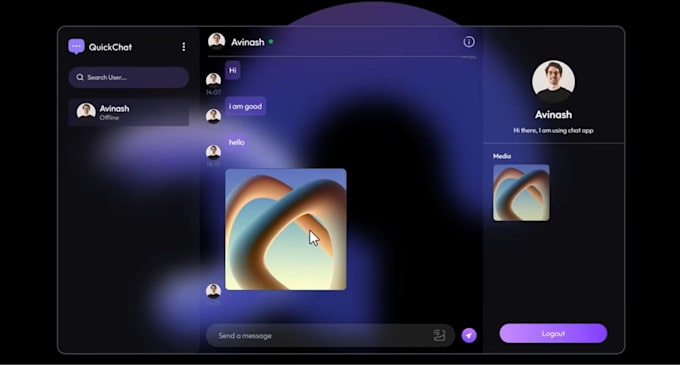This screenshot has width=680, height=365.
Task: Click the QuickChat logo icon
Action: click(76, 46)
